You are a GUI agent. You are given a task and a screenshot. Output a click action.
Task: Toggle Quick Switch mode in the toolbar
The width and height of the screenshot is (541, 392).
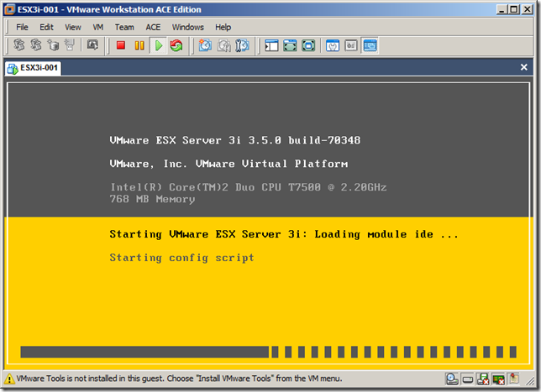click(308, 45)
